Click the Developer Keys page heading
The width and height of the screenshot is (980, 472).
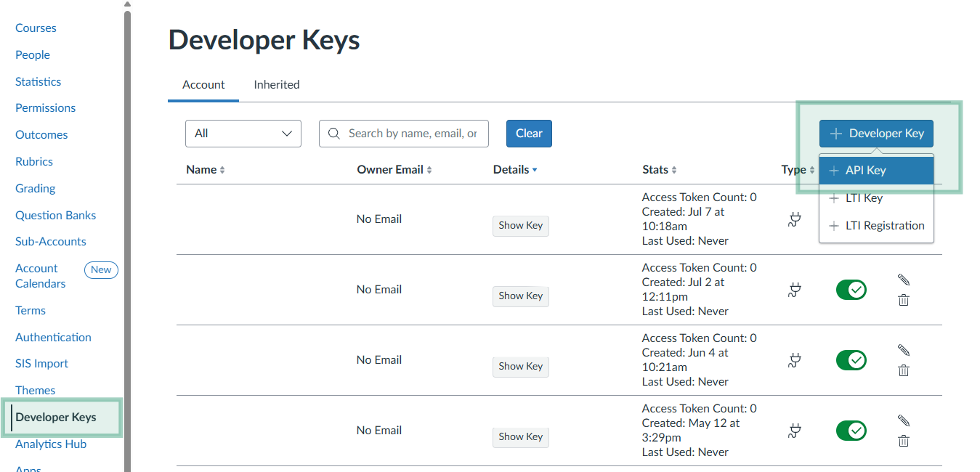(x=264, y=40)
